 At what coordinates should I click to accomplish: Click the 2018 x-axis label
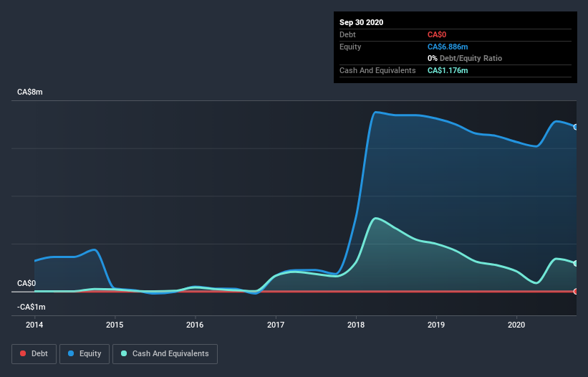[x=356, y=325]
